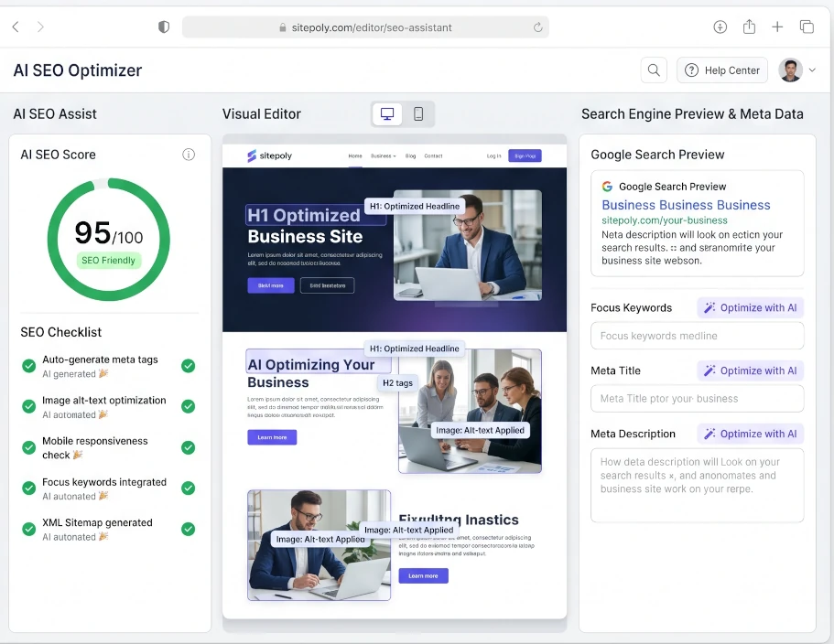Image resolution: width=834 pixels, height=644 pixels.
Task: Open the browser share icon
Action: point(749,26)
